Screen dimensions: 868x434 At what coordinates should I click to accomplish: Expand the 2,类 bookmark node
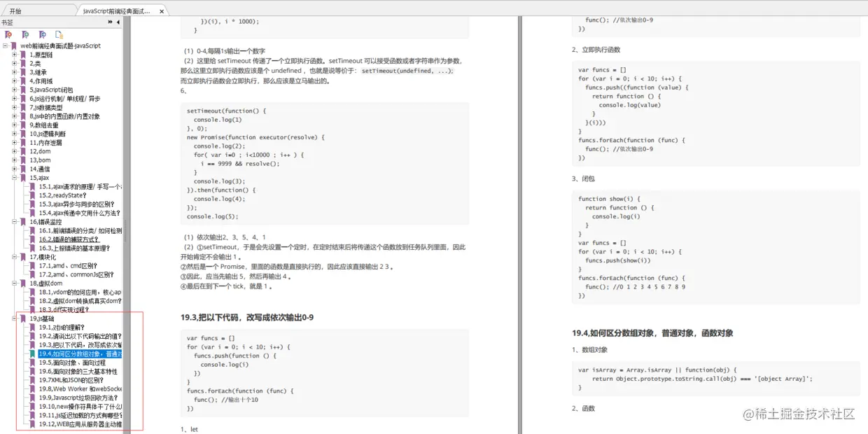[15, 64]
